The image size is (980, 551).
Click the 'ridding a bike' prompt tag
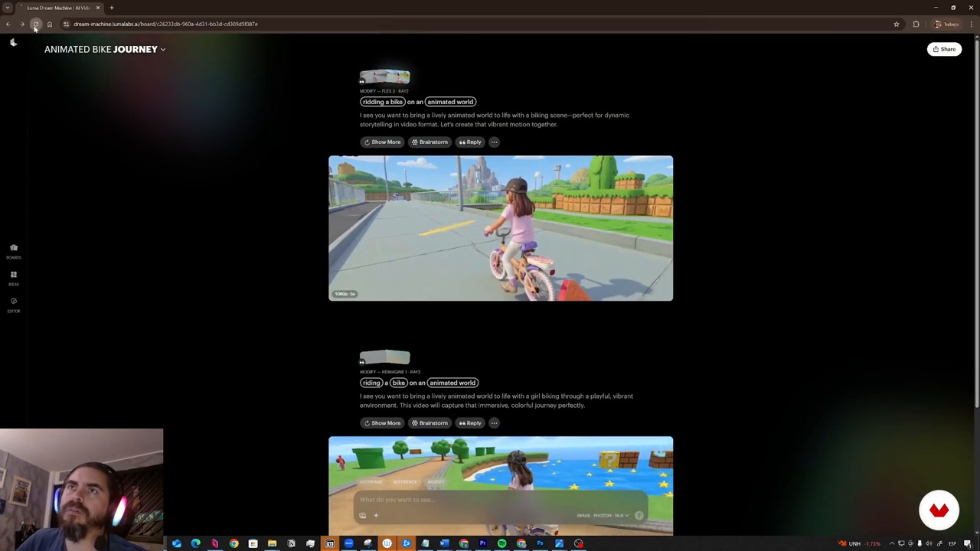tap(383, 102)
